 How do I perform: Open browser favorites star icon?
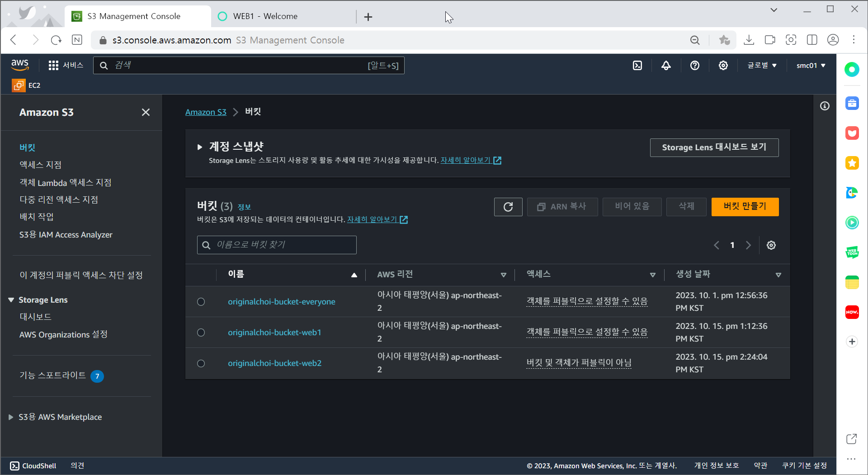pos(725,40)
